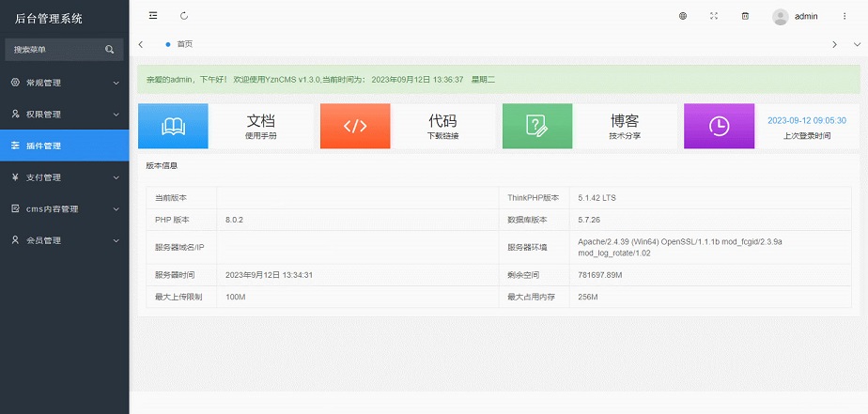Open the 文档 使用手册 link
868x414 pixels.
[261, 126]
